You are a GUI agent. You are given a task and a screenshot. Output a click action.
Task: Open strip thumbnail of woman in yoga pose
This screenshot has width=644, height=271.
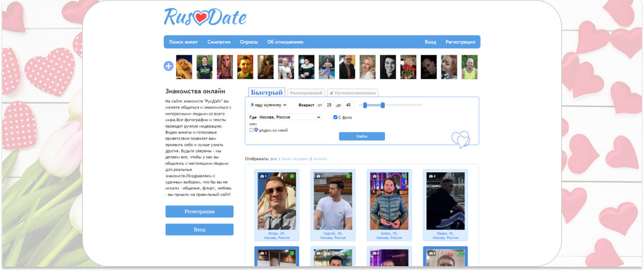[x=327, y=67]
